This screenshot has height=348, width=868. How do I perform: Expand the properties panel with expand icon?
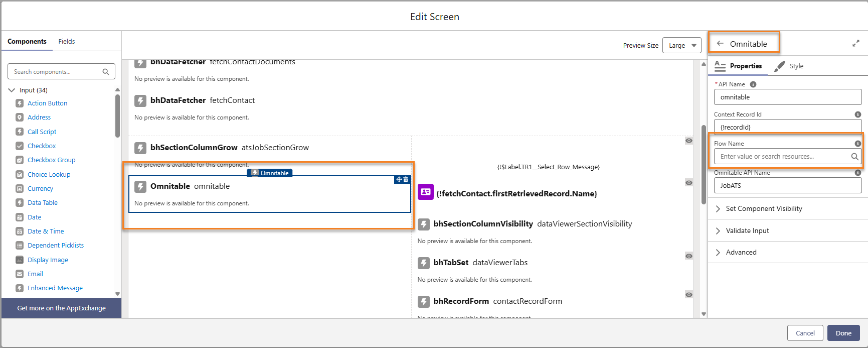[x=855, y=44]
